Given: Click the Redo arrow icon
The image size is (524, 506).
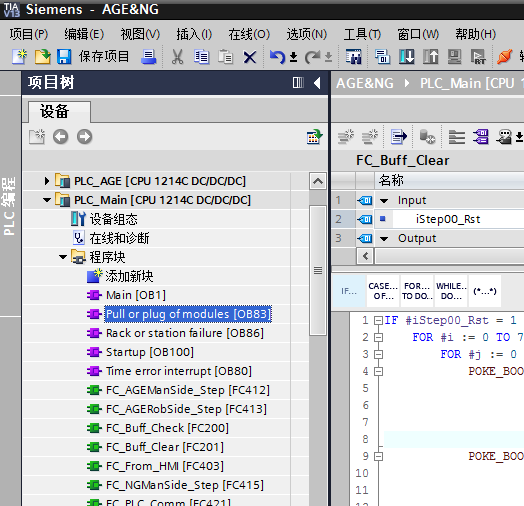Looking at the screenshot, I should (x=312, y=57).
